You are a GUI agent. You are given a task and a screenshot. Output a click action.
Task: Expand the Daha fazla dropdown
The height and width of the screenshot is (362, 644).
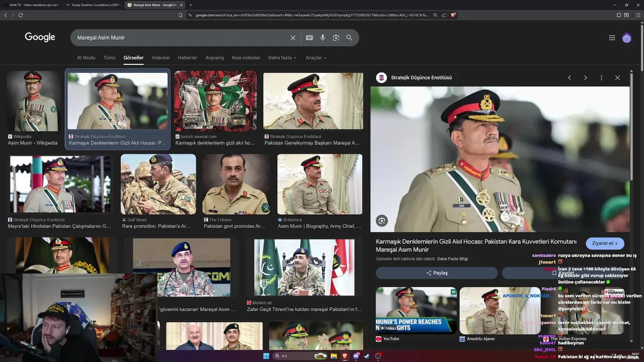pos(282,58)
